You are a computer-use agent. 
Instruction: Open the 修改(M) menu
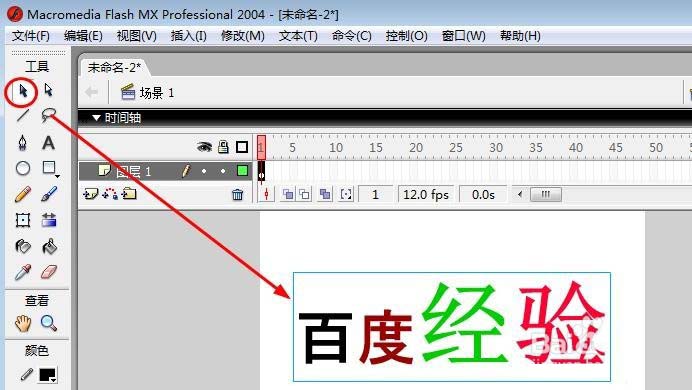pyautogui.click(x=243, y=36)
